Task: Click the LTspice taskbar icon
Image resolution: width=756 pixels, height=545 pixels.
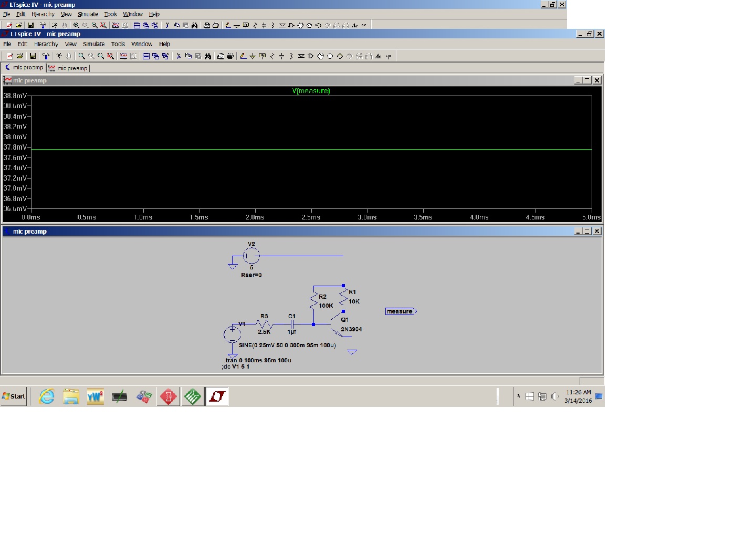Action: point(217,396)
